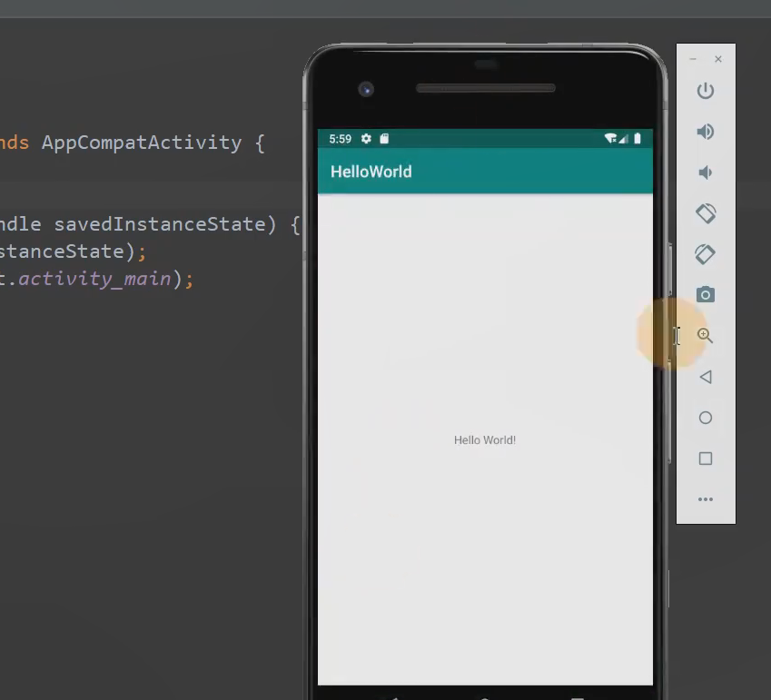This screenshot has height=700, width=771.
Task: Open extended controls via the three dots
Action: (x=705, y=499)
